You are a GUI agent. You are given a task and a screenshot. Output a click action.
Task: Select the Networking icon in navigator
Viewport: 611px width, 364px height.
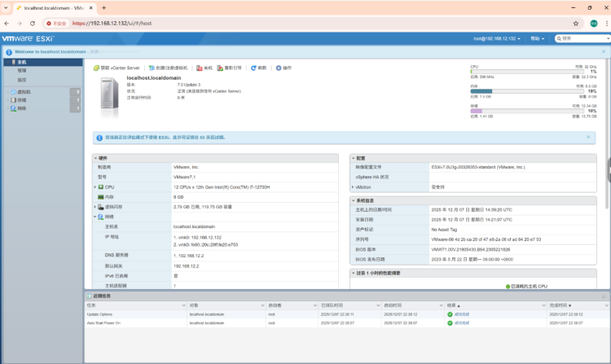[x=13, y=108]
